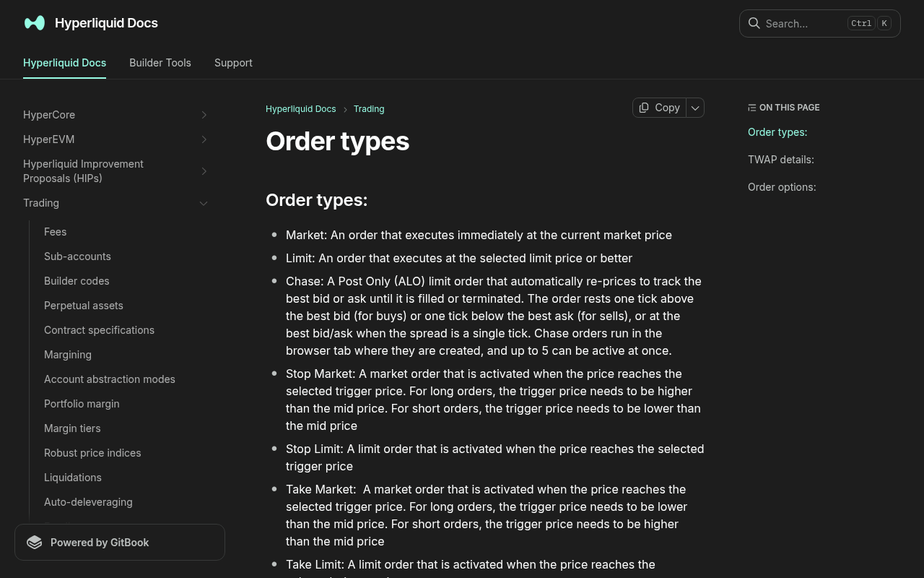Image resolution: width=924 pixels, height=578 pixels.
Task: Click the On This Page list icon
Action: (x=752, y=108)
